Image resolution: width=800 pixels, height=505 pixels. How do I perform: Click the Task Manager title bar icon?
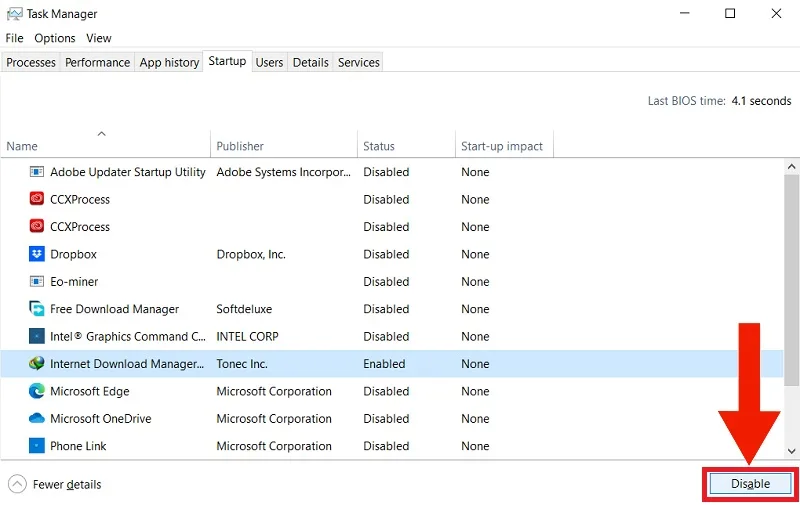14,14
